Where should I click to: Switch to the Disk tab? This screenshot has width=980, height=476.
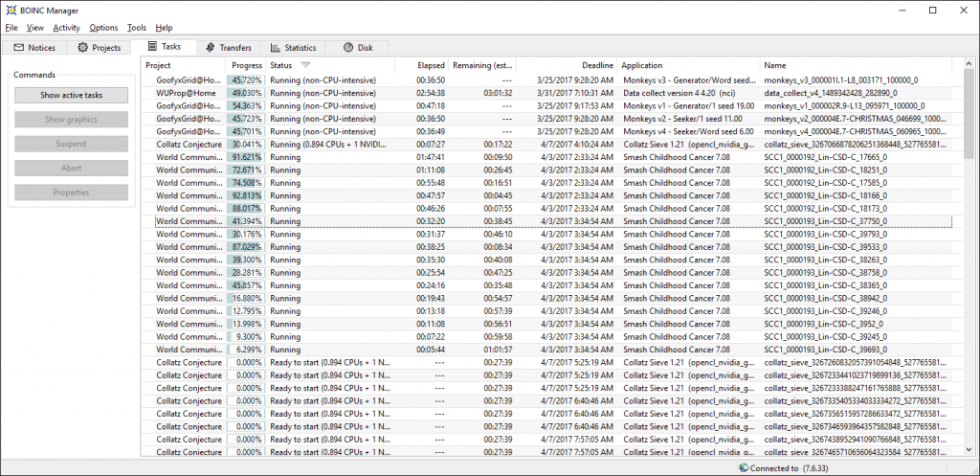tap(358, 48)
